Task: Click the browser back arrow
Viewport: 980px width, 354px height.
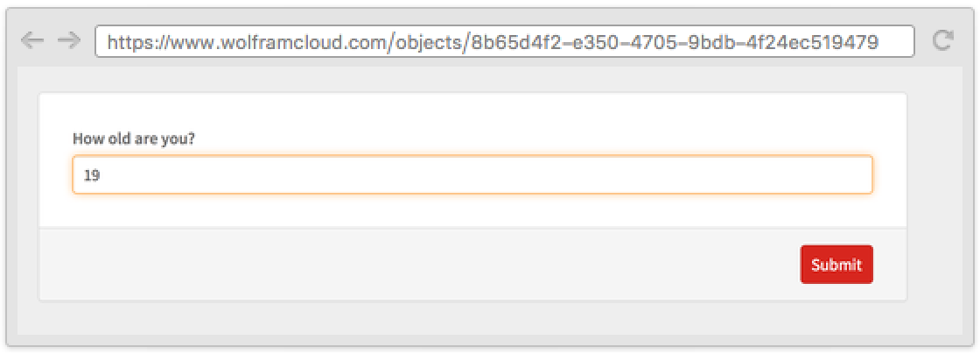Action: point(31,40)
